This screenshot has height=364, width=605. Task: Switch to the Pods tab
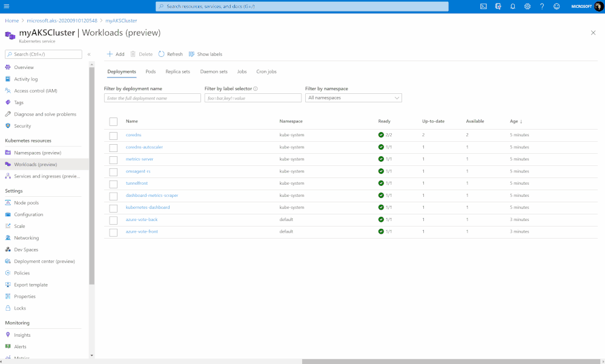click(x=150, y=72)
